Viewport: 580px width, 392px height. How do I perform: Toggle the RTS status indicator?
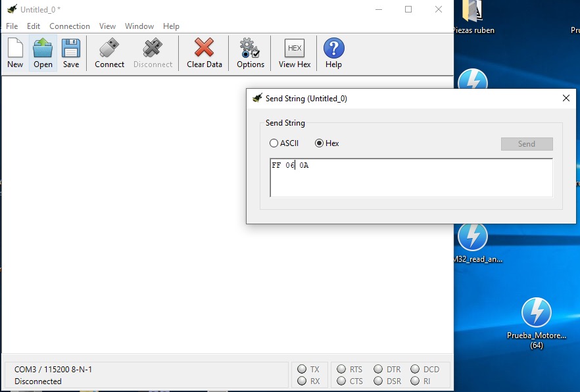340,370
